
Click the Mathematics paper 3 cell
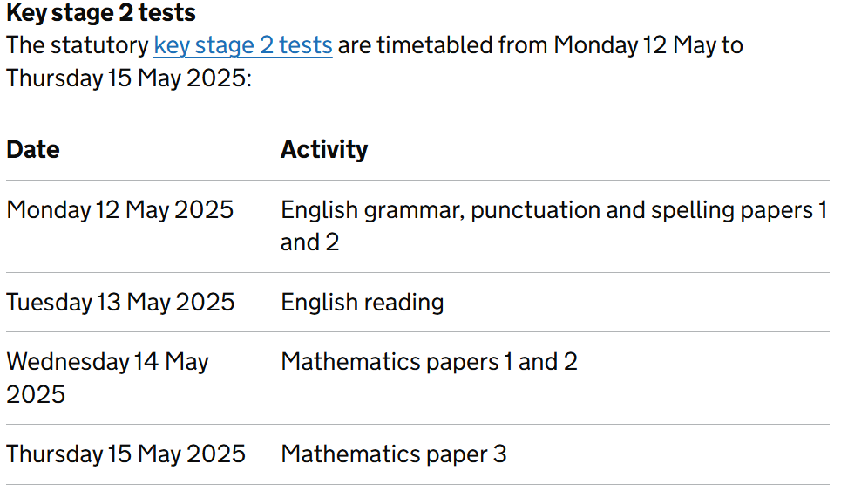[394, 454]
